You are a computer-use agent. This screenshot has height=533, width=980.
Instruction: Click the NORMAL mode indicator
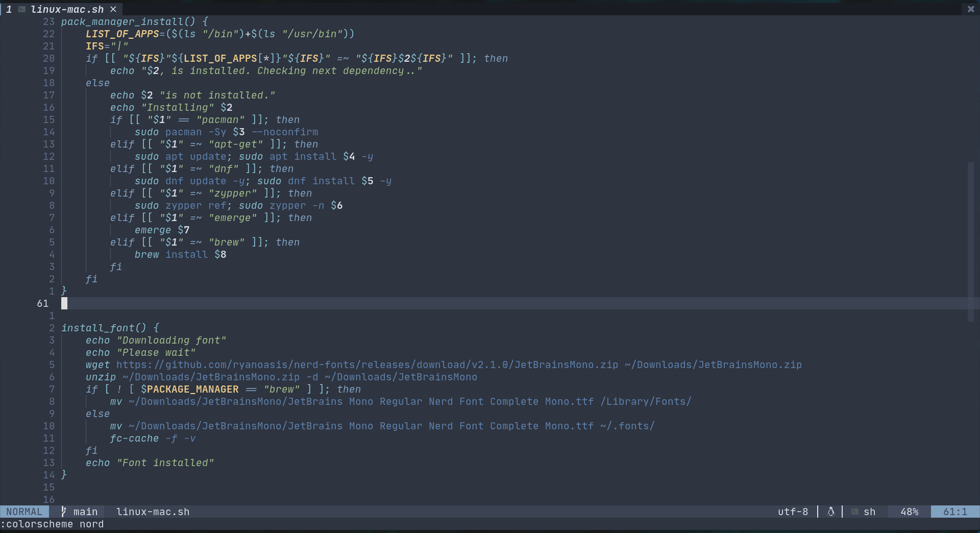pyautogui.click(x=24, y=512)
